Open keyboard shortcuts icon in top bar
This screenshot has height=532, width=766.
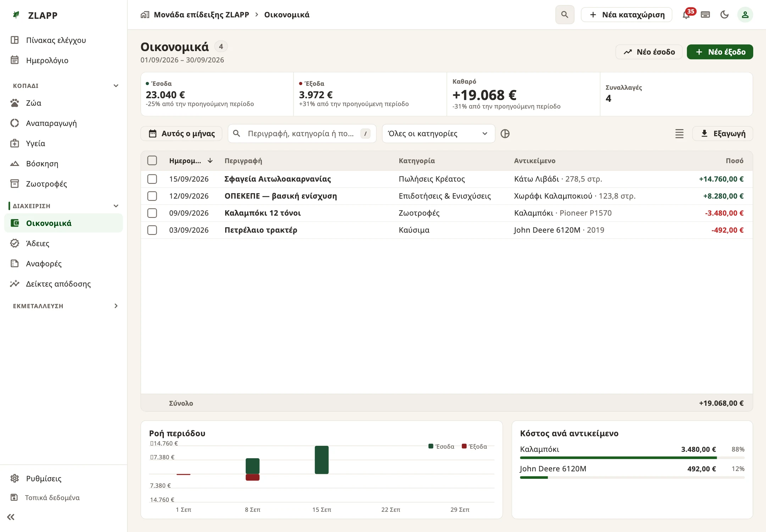[705, 15]
